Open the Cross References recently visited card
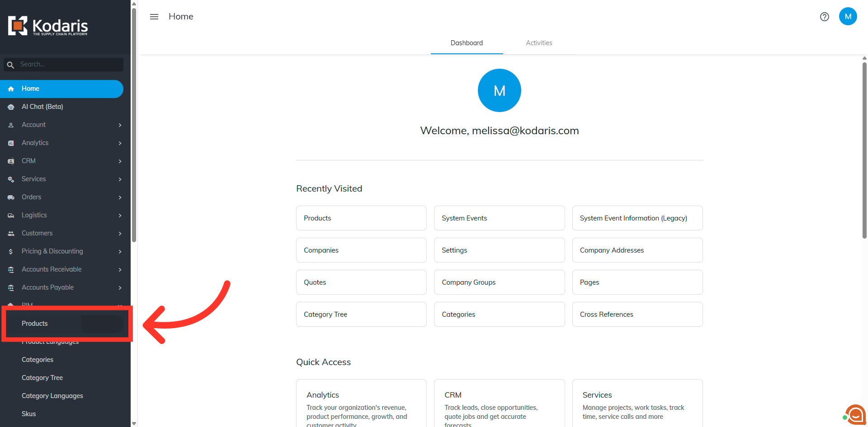 point(637,314)
